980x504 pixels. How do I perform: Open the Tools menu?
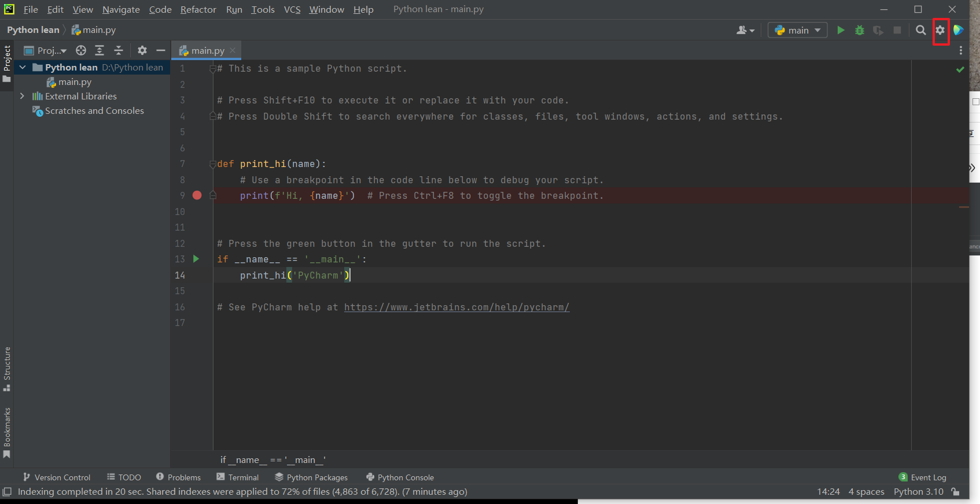coord(263,9)
